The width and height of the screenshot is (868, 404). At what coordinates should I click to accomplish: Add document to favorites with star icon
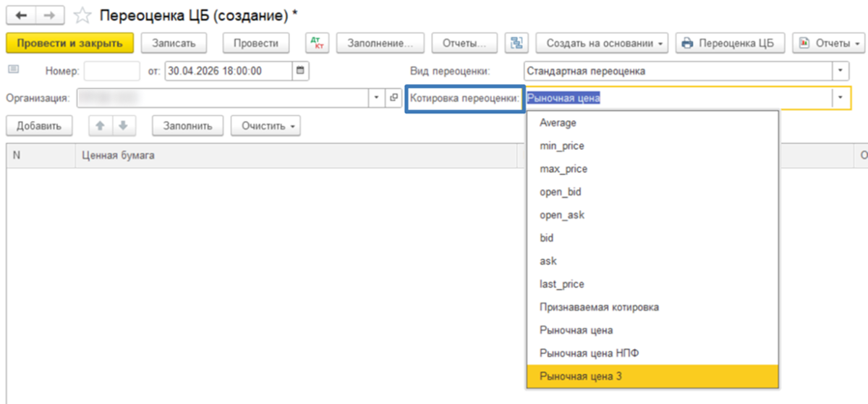click(83, 14)
